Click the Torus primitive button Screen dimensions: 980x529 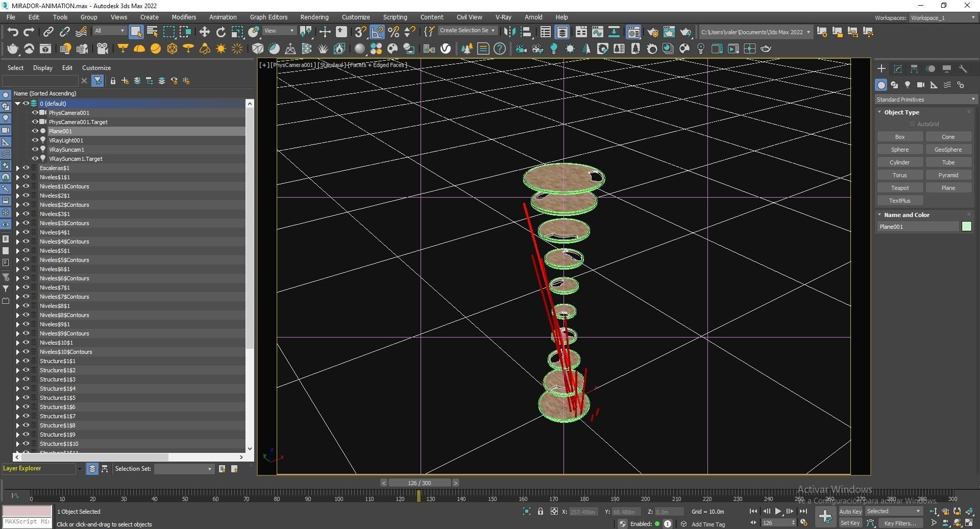899,175
